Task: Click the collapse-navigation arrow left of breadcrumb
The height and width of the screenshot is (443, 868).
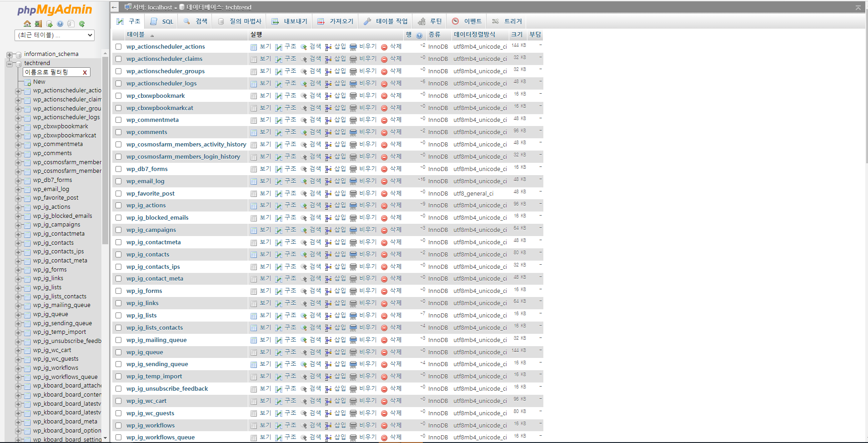Action: pyautogui.click(x=115, y=7)
